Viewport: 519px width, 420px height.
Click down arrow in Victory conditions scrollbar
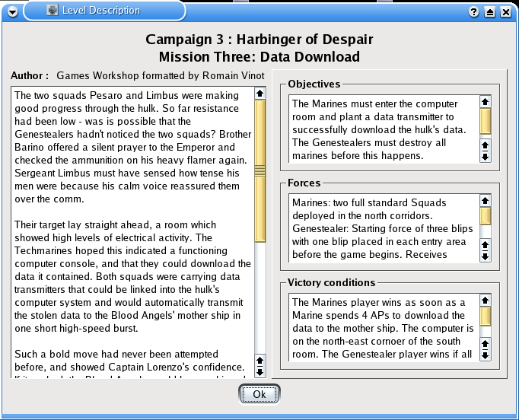[x=486, y=355]
